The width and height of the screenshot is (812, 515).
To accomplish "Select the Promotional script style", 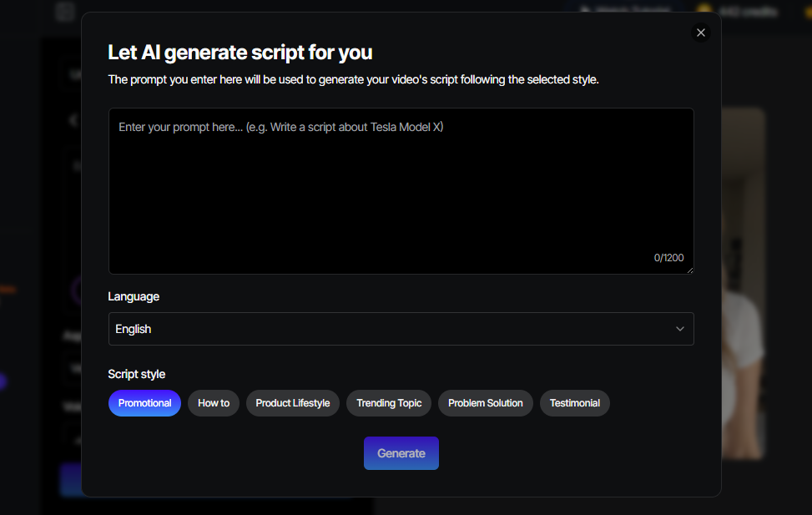I will point(144,403).
